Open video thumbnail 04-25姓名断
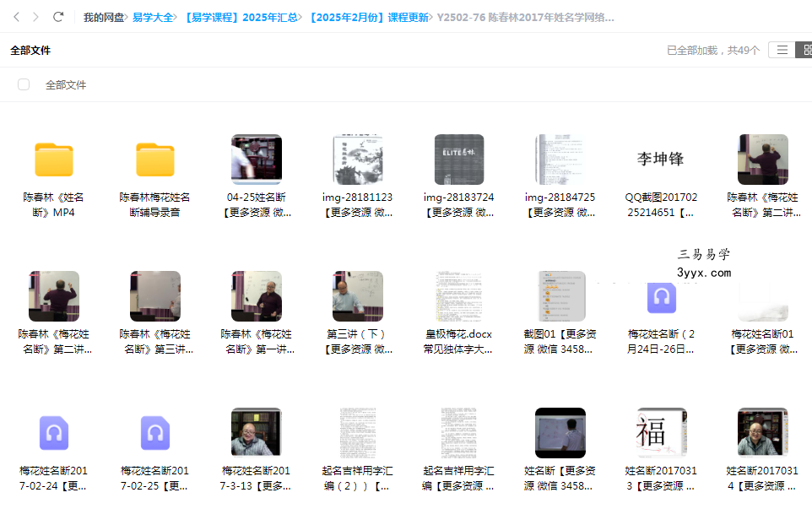The height and width of the screenshot is (525, 812). [x=257, y=160]
